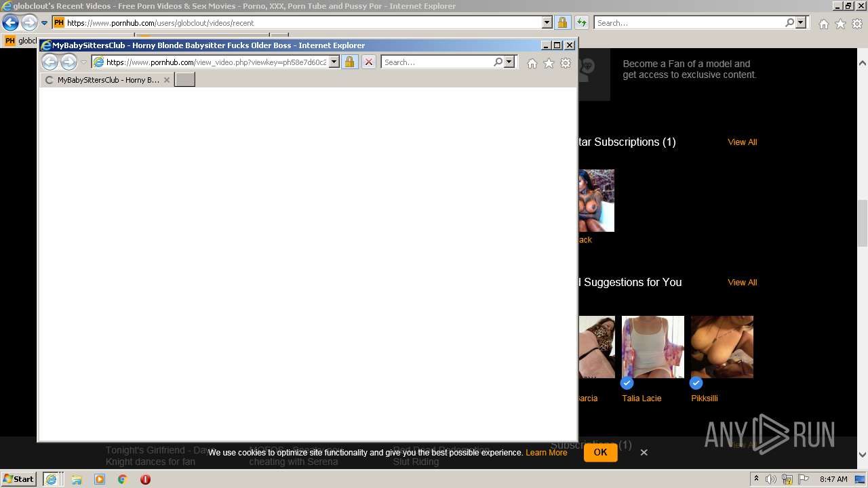Focus the main window search box
868x488 pixels.
689,22
